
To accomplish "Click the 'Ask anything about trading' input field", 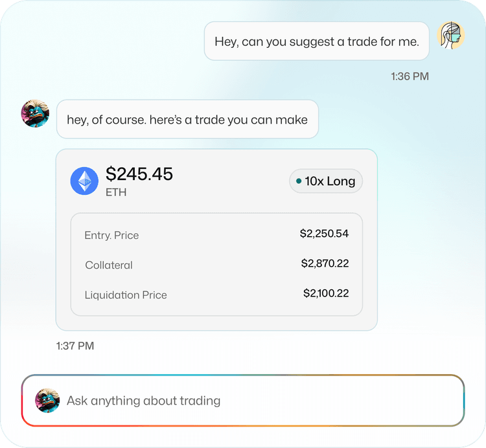I will 259,401.
